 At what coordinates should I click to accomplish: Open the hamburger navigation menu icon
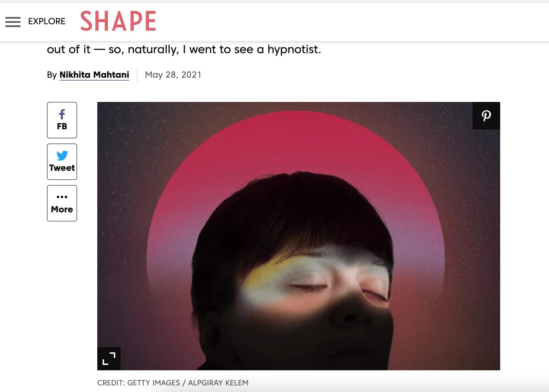click(13, 22)
